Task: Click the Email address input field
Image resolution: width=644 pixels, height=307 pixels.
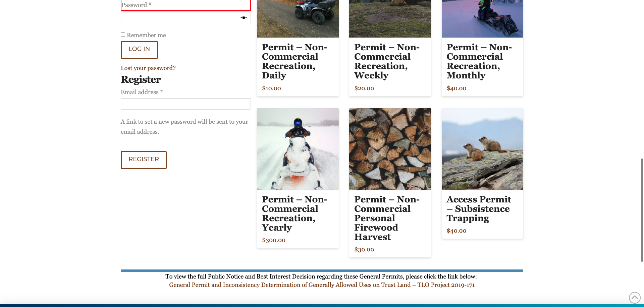Action: (x=185, y=104)
